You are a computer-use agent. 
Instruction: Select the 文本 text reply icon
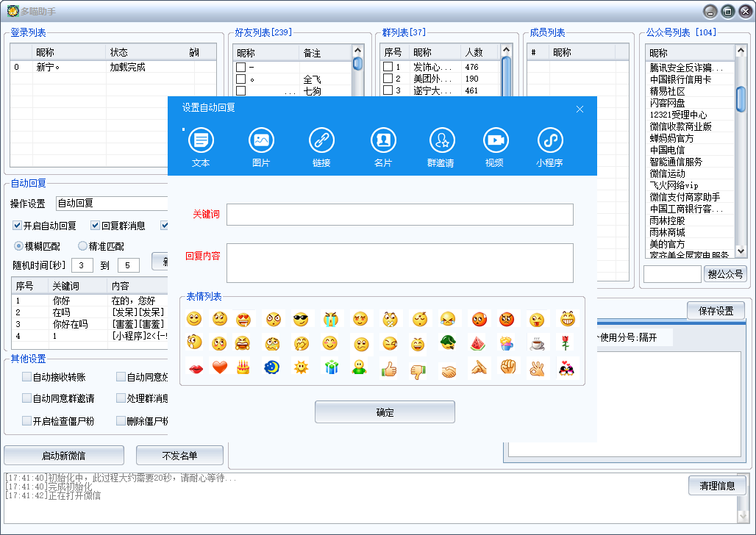pyautogui.click(x=201, y=140)
